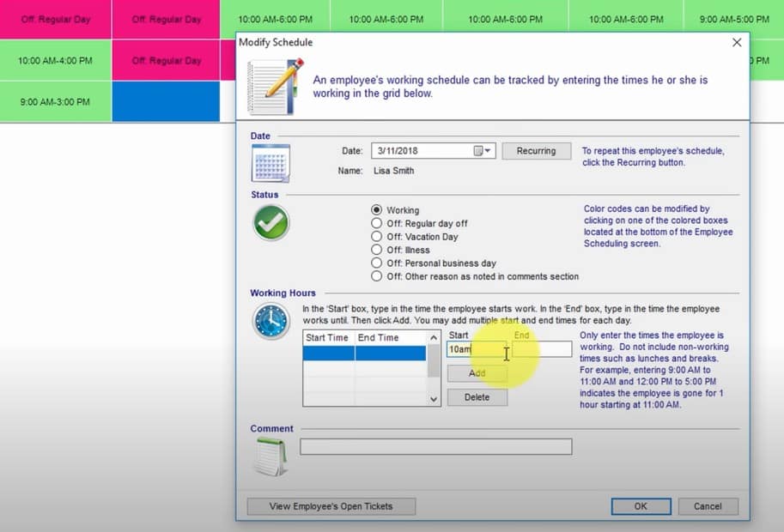Click the Comment text field
This screenshot has height=532, width=784.
(x=436, y=446)
